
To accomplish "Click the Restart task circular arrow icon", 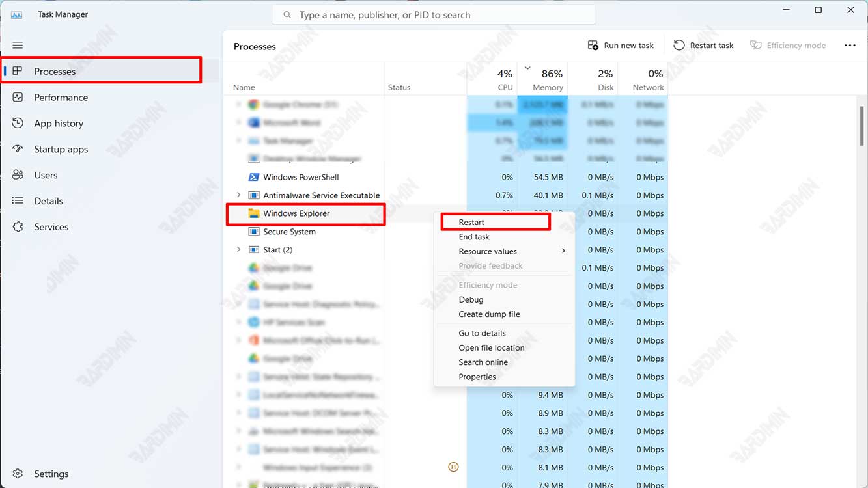I will pos(679,45).
